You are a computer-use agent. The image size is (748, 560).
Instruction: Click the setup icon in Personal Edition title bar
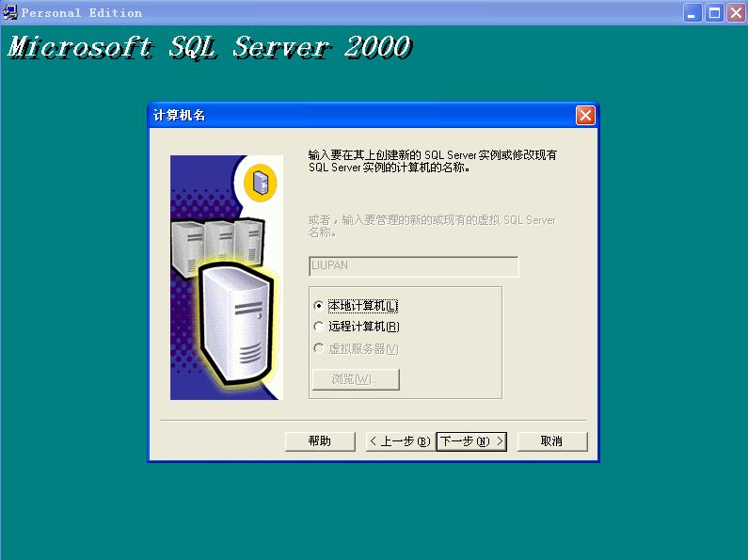point(9,12)
